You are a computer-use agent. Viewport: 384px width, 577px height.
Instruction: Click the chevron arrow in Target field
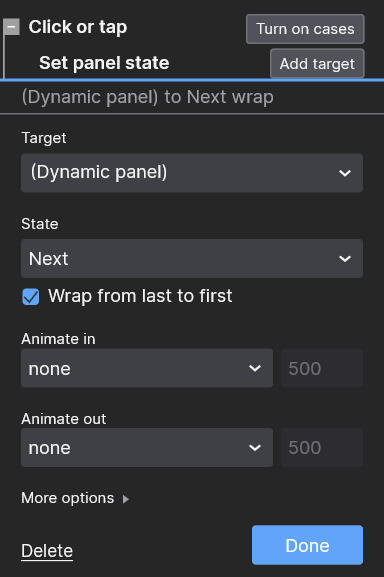click(345, 173)
